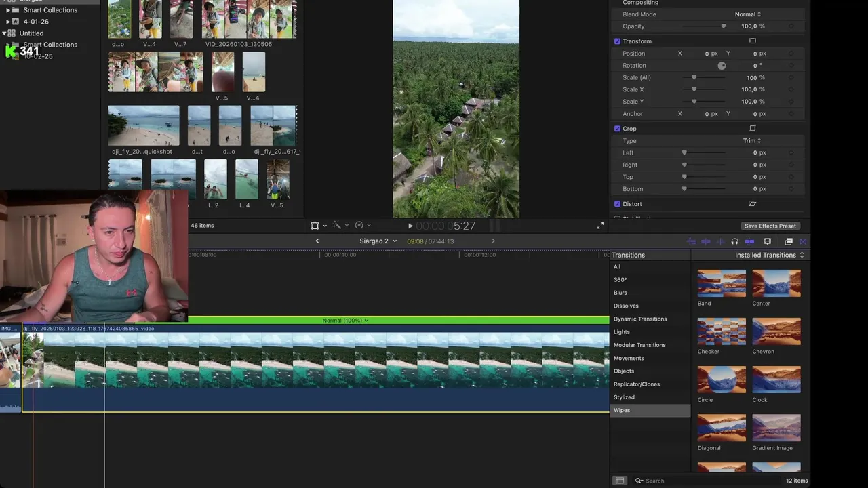
Task: Click the Anchor keyframe diamond
Action: [791, 114]
